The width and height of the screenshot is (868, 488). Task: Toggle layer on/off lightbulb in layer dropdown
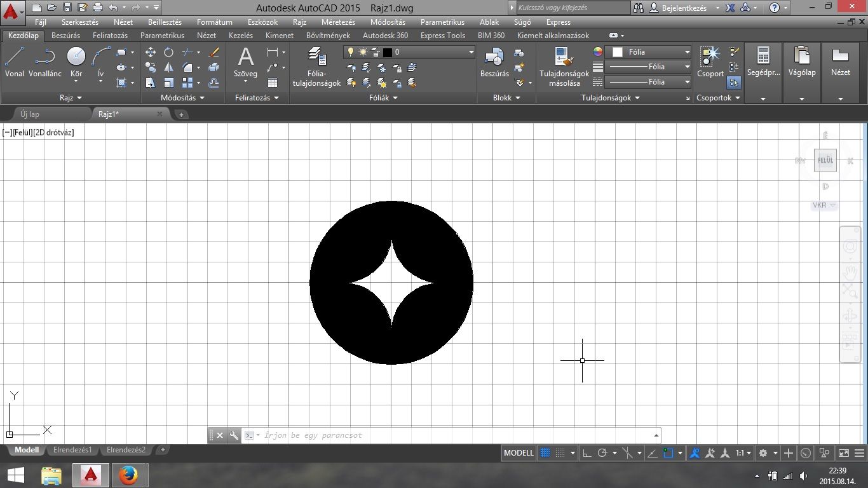(349, 52)
